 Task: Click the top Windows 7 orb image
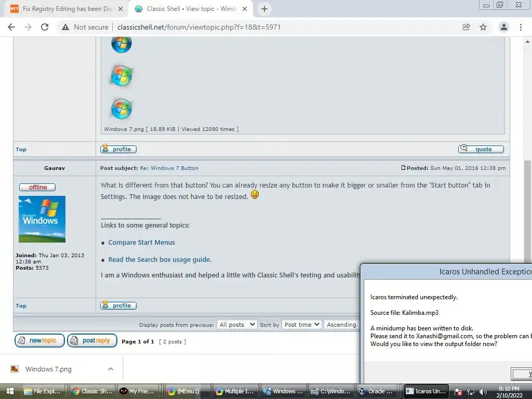122,44
